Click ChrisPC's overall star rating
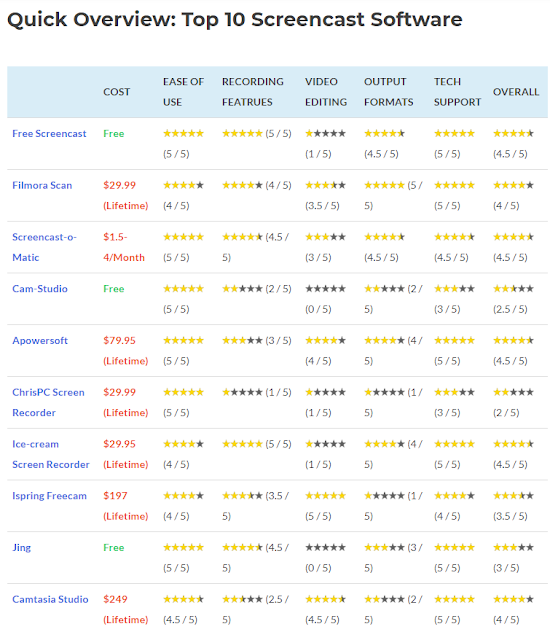The height and width of the screenshot is (640, 550). [513, 392]
